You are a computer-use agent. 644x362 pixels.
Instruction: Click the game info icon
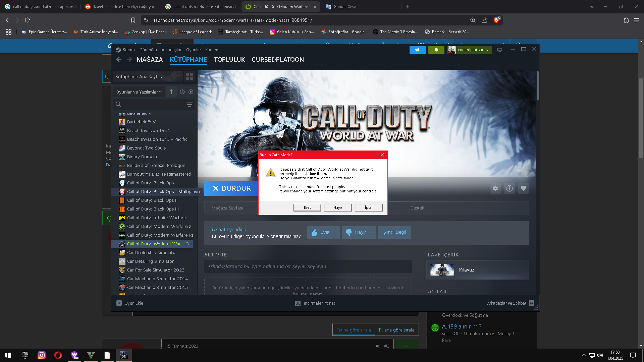509,188
